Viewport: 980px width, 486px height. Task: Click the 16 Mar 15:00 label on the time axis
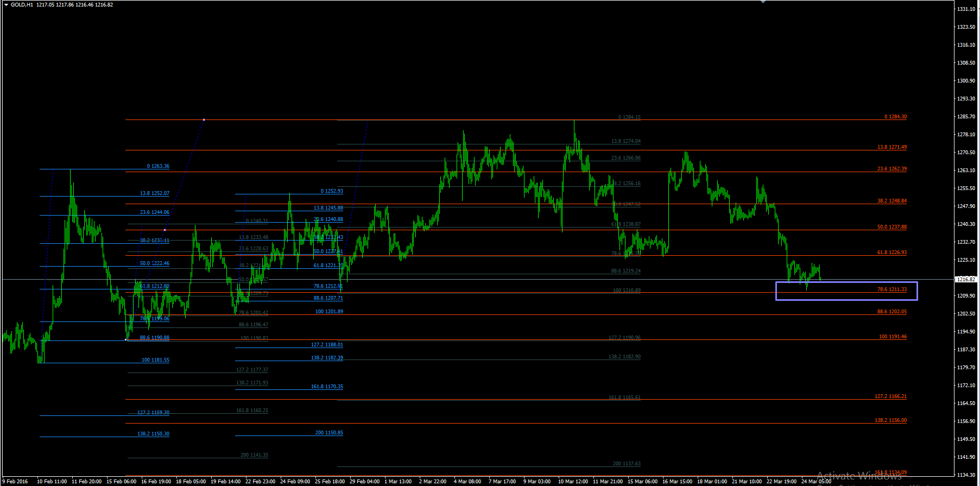(678, 482)
